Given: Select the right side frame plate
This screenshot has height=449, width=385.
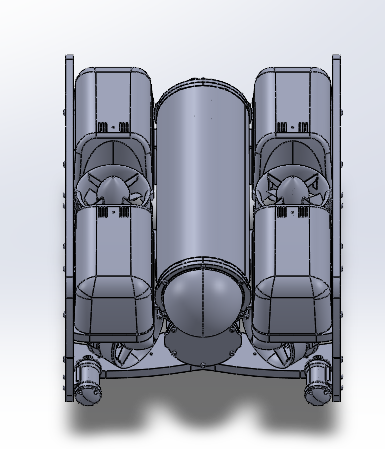Looking at the screenshot, I should click(x=336, y=228).
